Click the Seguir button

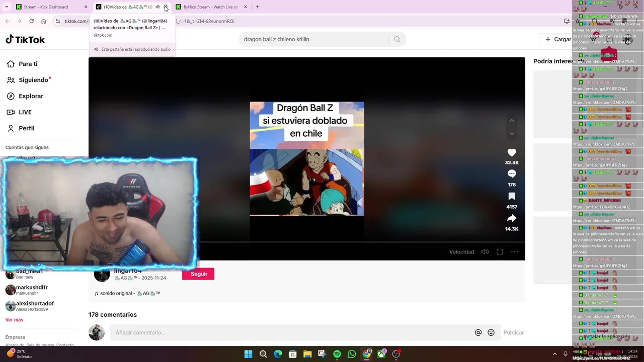(198, 274)
